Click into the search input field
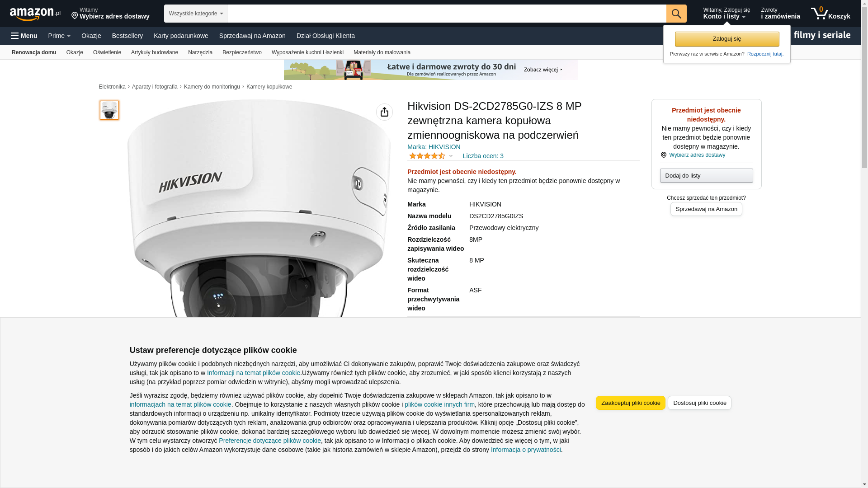Screen dimensions: 868x488 447,14
